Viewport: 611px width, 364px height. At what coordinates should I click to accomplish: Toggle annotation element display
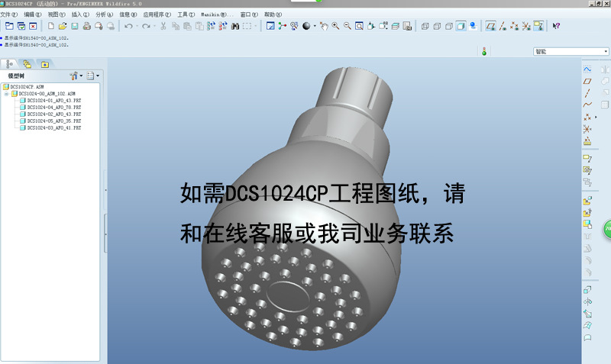[538, 26]
